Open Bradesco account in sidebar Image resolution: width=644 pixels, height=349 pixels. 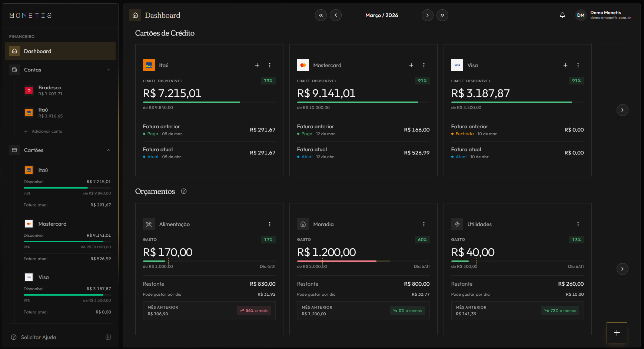50,90
